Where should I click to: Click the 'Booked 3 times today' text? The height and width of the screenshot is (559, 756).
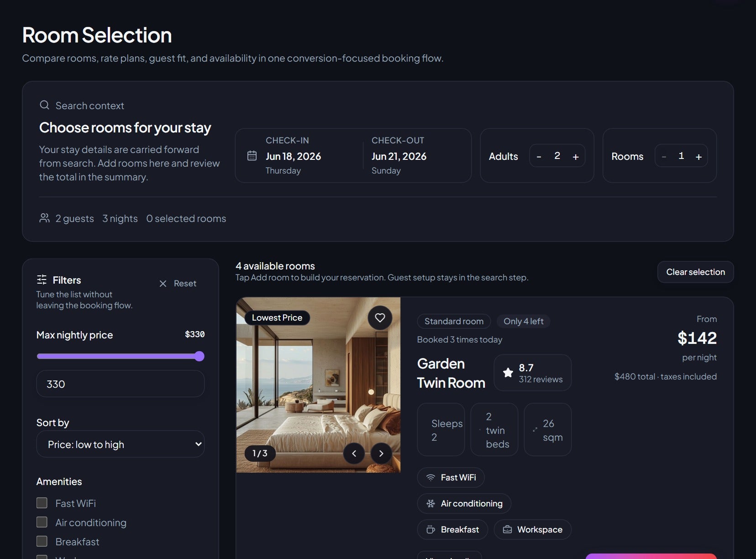[x=459, y=340]
